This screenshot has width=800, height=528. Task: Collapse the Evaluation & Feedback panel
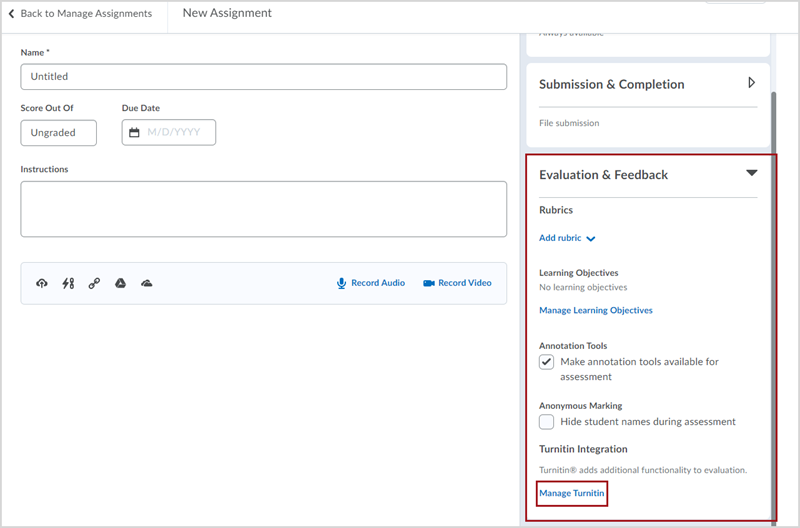pyautogui.click(x=751, y=173)
